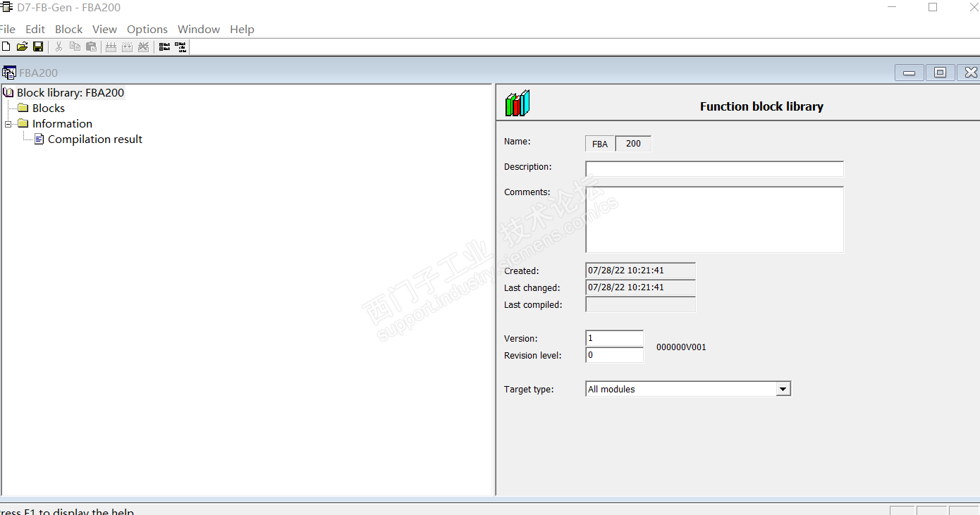The width and height of the screenshot is (980, 515).
Task: Select the Block library: FBA200 tree root
Action: click(x=71, y=92)
